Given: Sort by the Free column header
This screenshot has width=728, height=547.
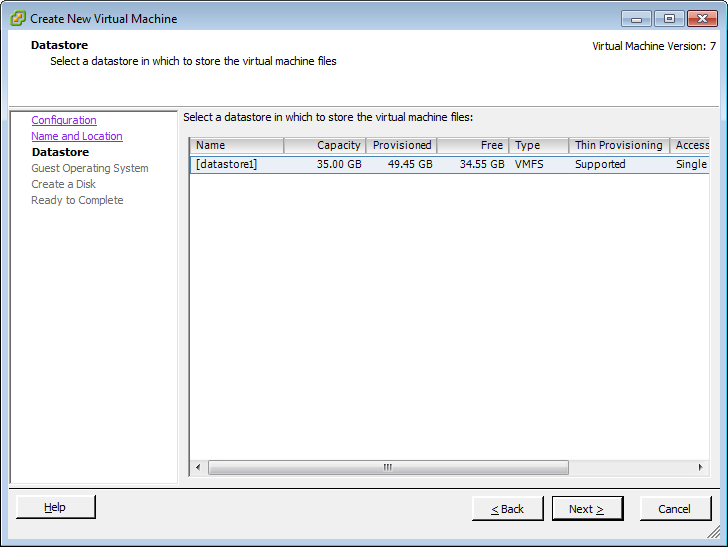Looking at the screenshot, I should [x=473, y=145].
